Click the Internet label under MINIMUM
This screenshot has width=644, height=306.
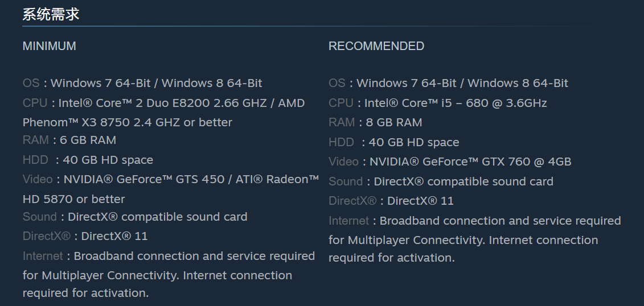click(x=42, y=256)
